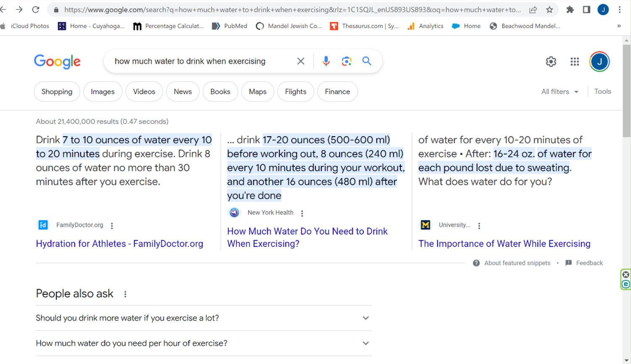This screenshot has width=631, height=364.
Task: Open Google search settings gear
Action: (551, 62)
